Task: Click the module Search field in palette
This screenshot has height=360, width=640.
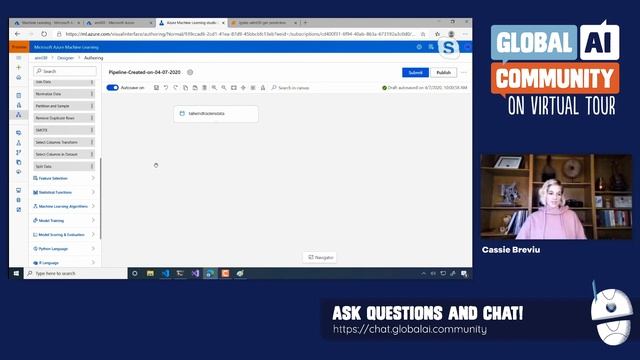Action: click(65, 71)
